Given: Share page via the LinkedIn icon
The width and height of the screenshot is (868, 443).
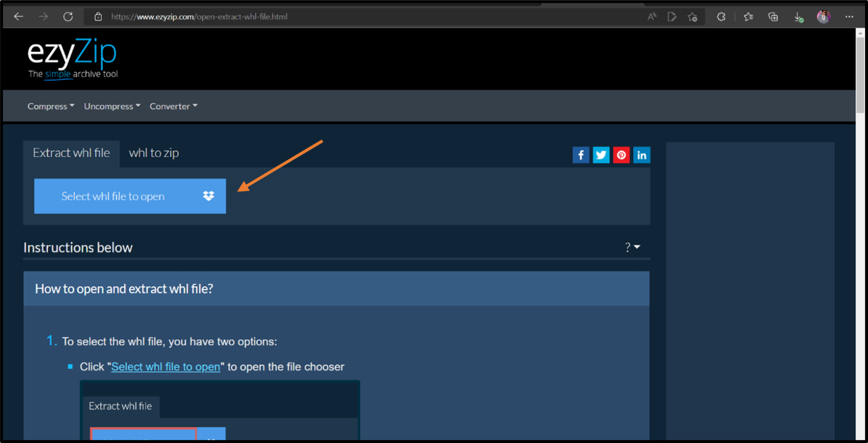Looking at the screenshot, I should [x=642, y=155].
